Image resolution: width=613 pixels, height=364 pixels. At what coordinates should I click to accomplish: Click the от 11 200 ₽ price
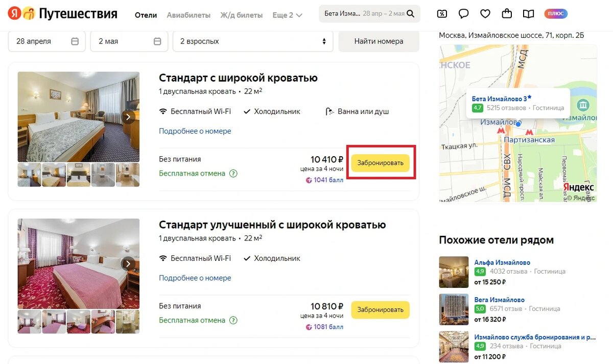point(490,357)
